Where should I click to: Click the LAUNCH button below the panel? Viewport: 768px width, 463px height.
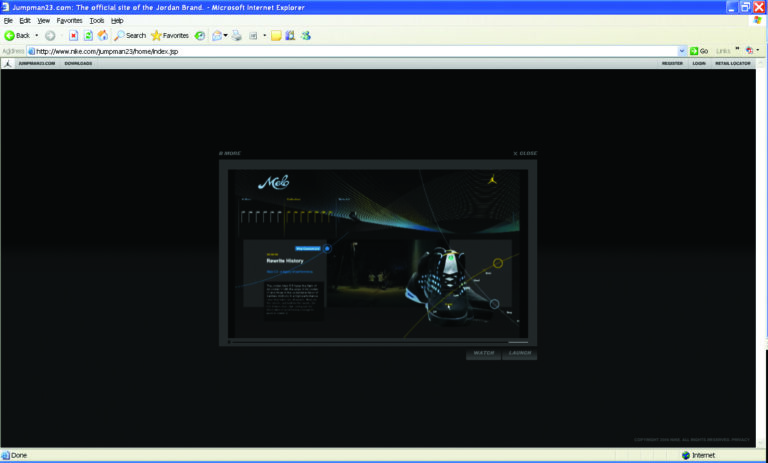[x=519, y=353]
